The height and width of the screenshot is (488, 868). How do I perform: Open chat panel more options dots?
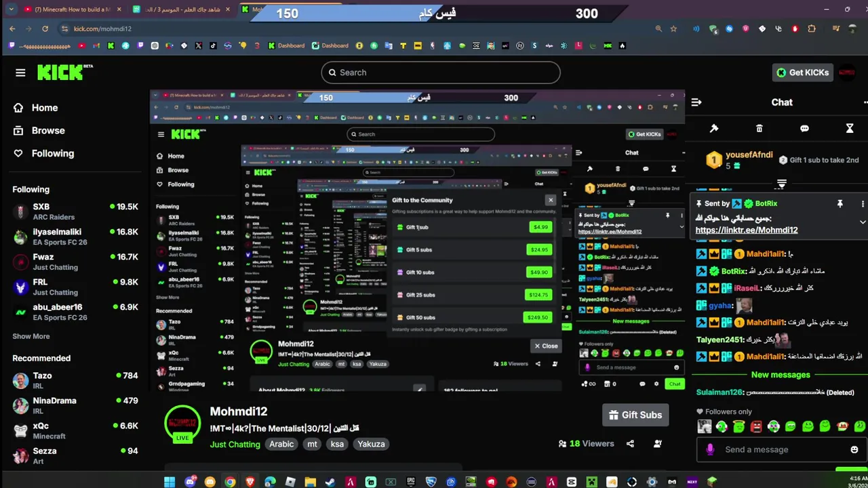pyautogui.click(x=865, y=102)
